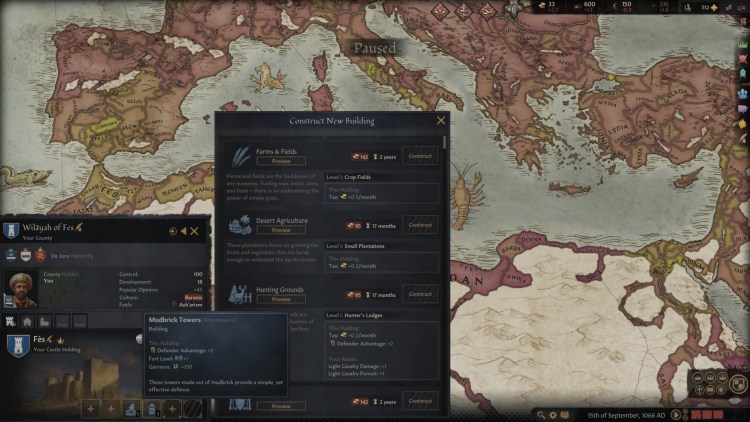Increase game speed with the plus button

[x=685, y=411]
